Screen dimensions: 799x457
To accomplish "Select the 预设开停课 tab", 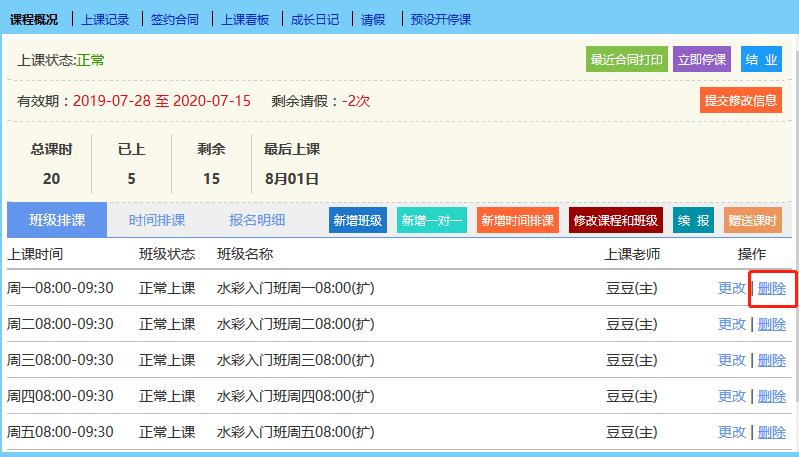I will click(x=441, y=19).
